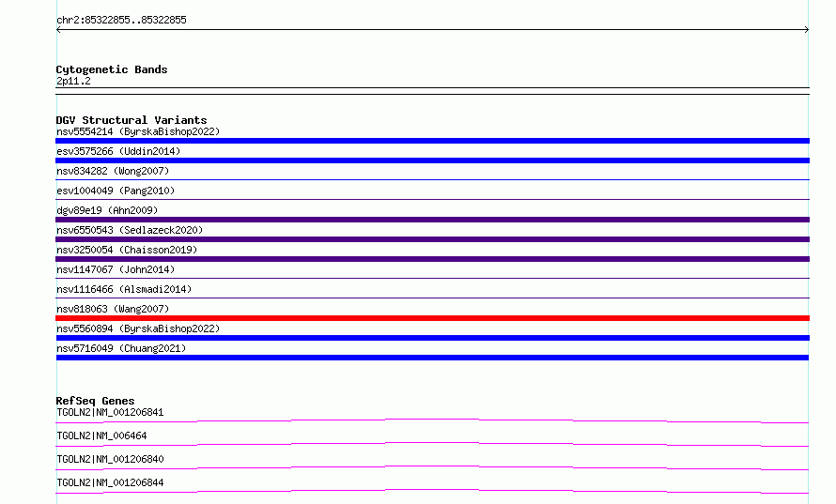
Task: Open variant nsv1147067 (John2014) label
Action: pos(116,269)
